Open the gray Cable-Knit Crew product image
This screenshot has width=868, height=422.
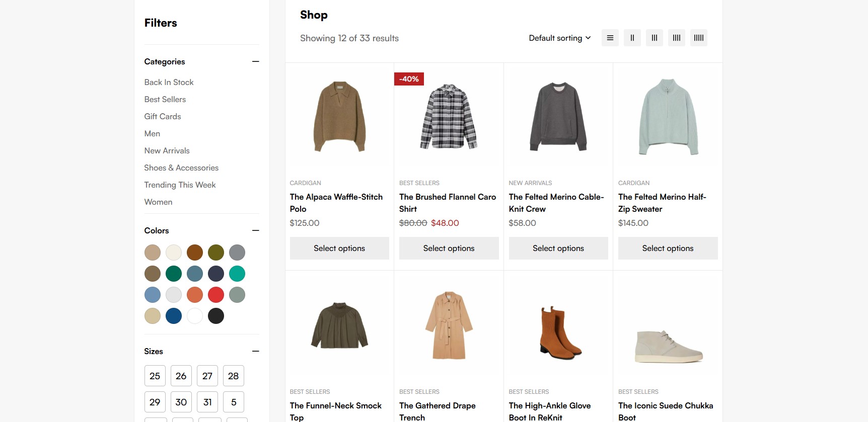tap(558, 117)
